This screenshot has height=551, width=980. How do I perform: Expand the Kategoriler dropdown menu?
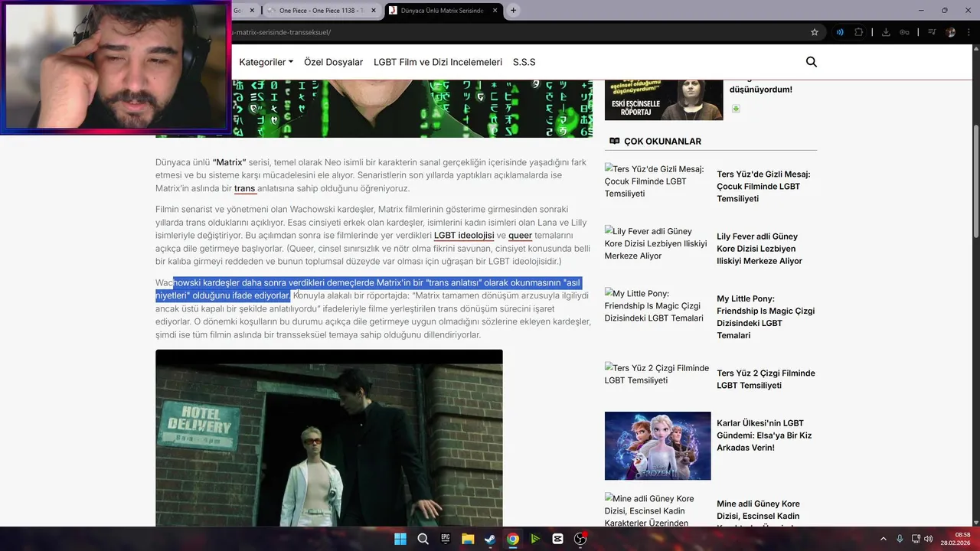click(266, 62)
